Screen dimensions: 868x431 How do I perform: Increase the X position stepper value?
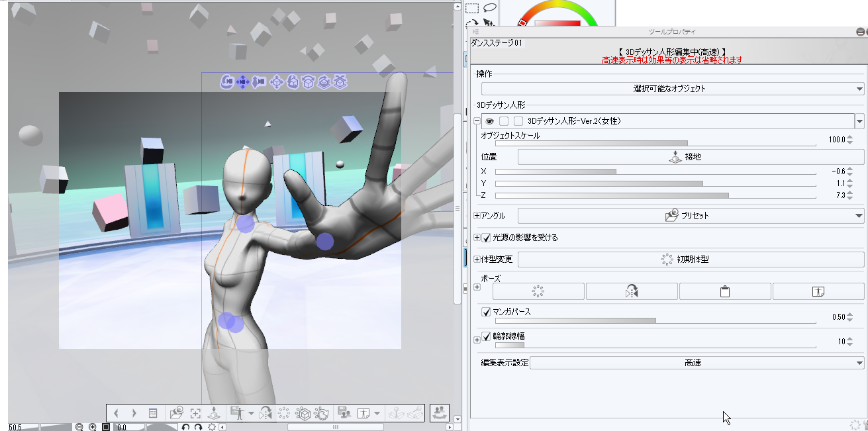tap(851, 169)
